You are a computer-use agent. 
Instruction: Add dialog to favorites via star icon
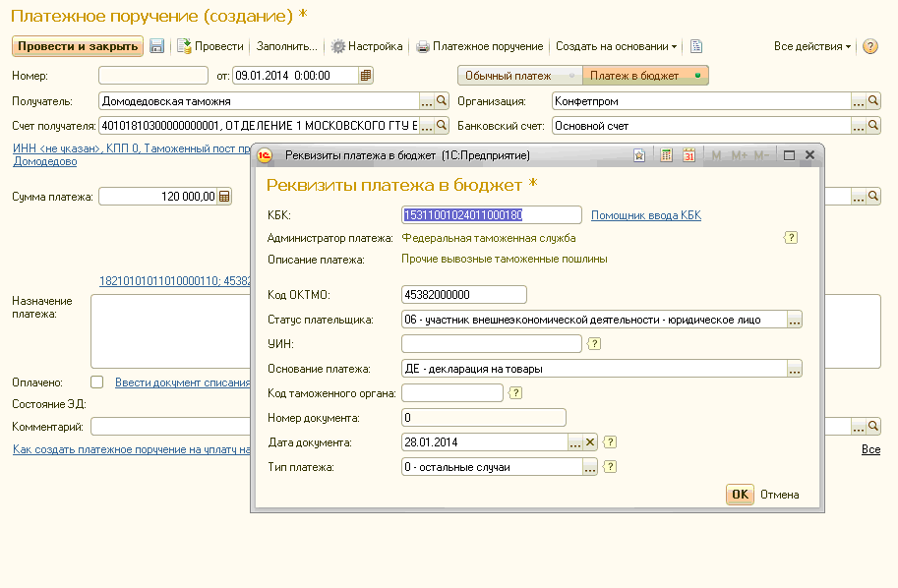(639, 154)
